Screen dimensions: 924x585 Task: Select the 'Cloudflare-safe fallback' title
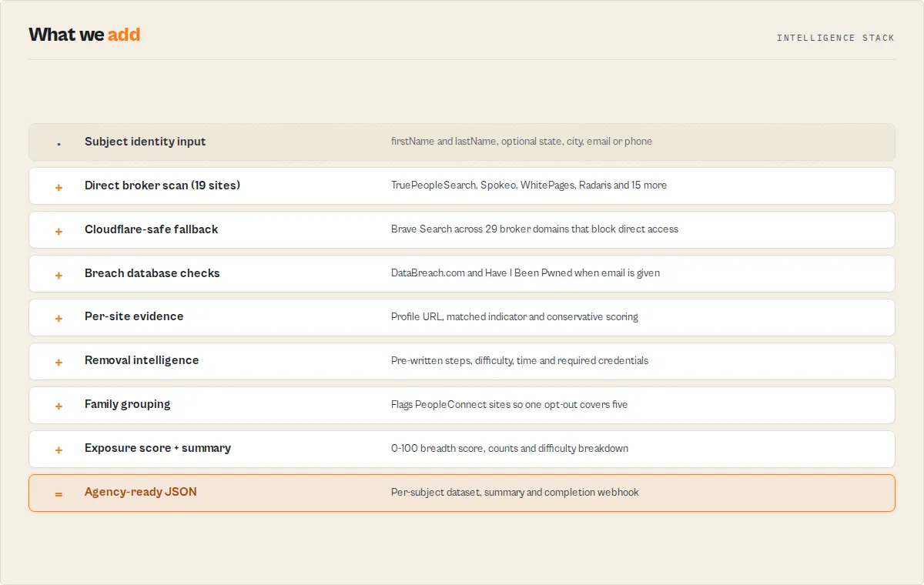point(151,229)
